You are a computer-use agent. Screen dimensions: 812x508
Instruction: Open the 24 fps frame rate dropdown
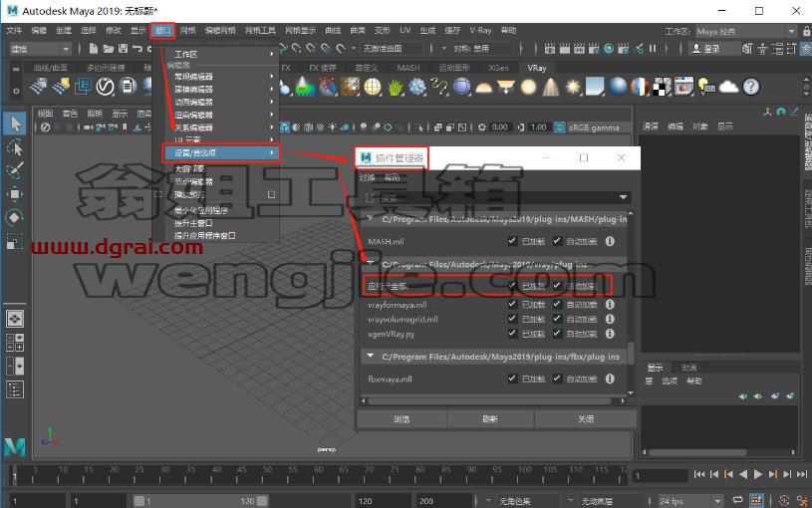[690, 501]
